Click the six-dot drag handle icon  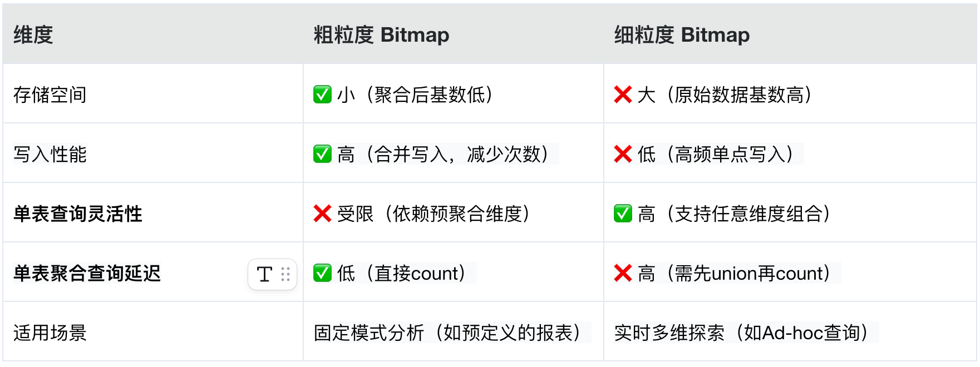(285, 274)
